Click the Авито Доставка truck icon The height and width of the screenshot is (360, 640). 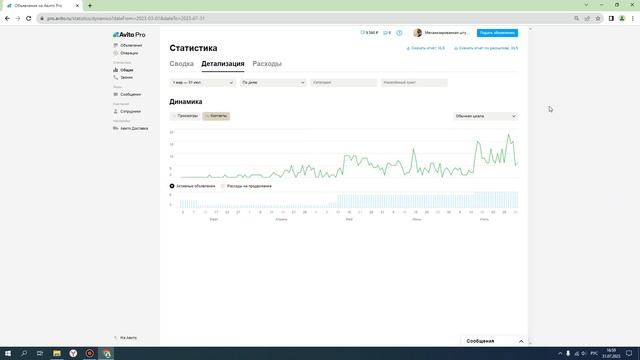coord(116,128)
